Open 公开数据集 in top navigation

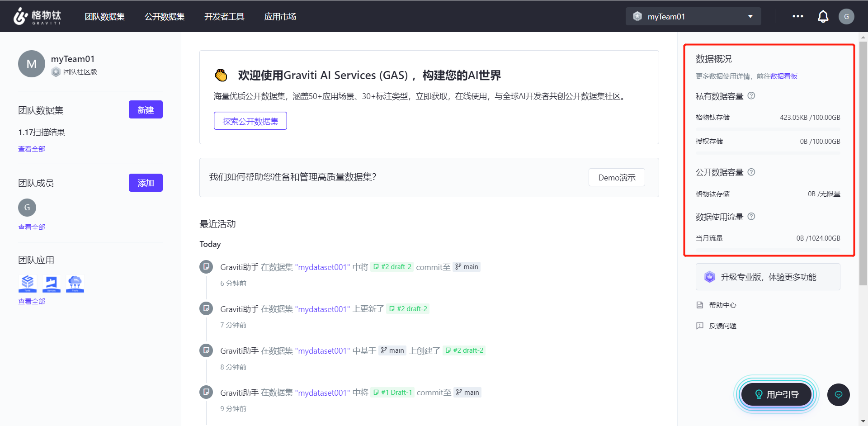[x=165, y=17]
